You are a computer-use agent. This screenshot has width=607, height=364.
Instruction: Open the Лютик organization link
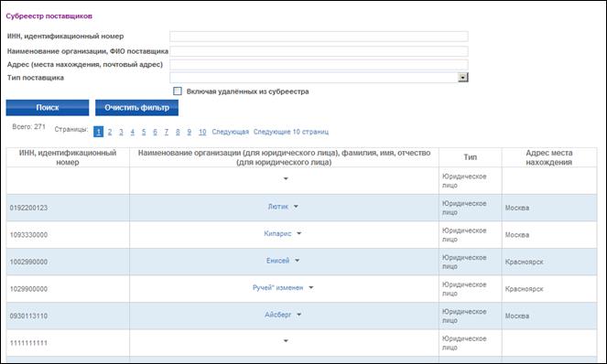point(278,207)
